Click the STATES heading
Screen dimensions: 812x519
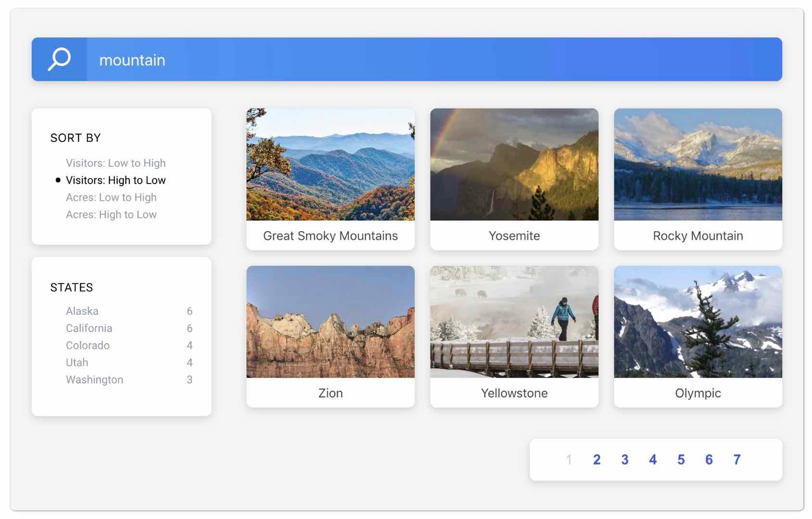point(72,288)
